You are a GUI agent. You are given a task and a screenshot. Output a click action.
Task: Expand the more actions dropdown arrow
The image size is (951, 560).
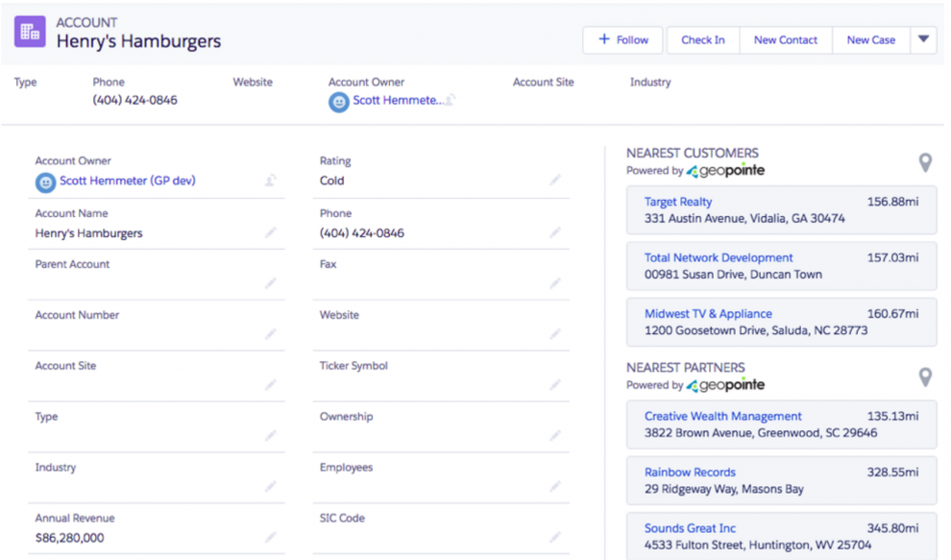click(x=923, y=40)
